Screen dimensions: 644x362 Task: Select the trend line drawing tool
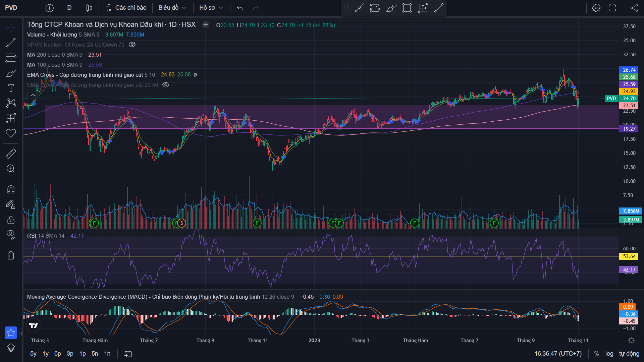coord(11,43)
